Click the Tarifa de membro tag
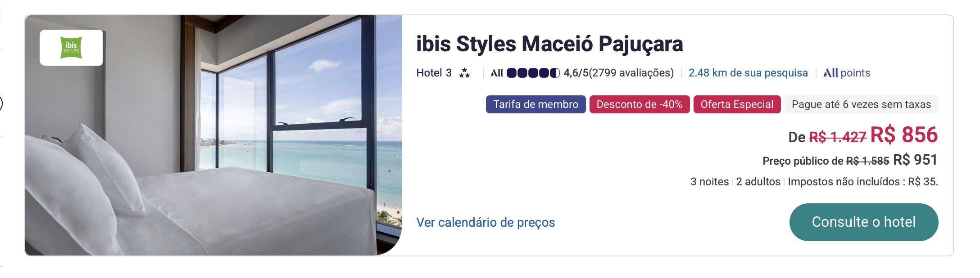The width and height of the screenshot is (980, 278). [535, 104]
